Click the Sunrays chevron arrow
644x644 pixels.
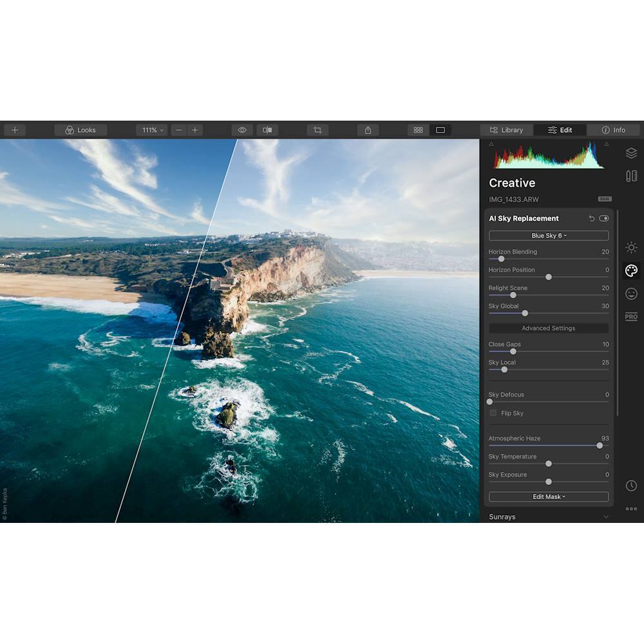click(606, 516)
